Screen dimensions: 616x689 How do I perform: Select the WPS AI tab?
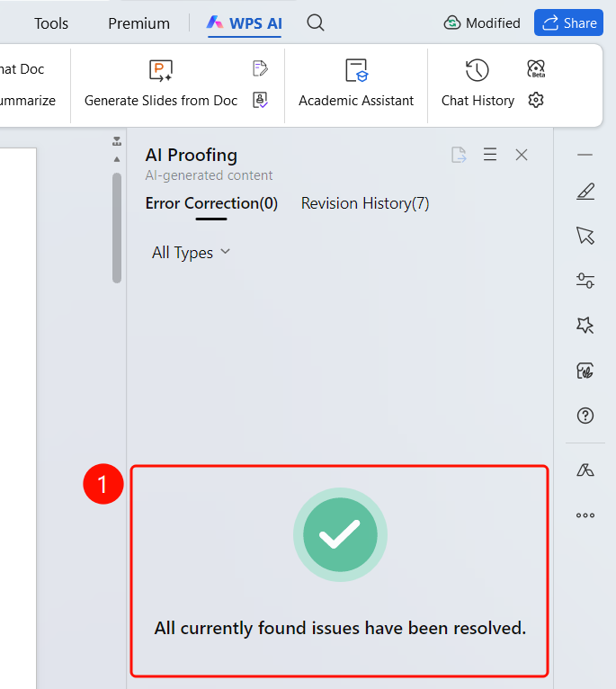tap(245, 23)
